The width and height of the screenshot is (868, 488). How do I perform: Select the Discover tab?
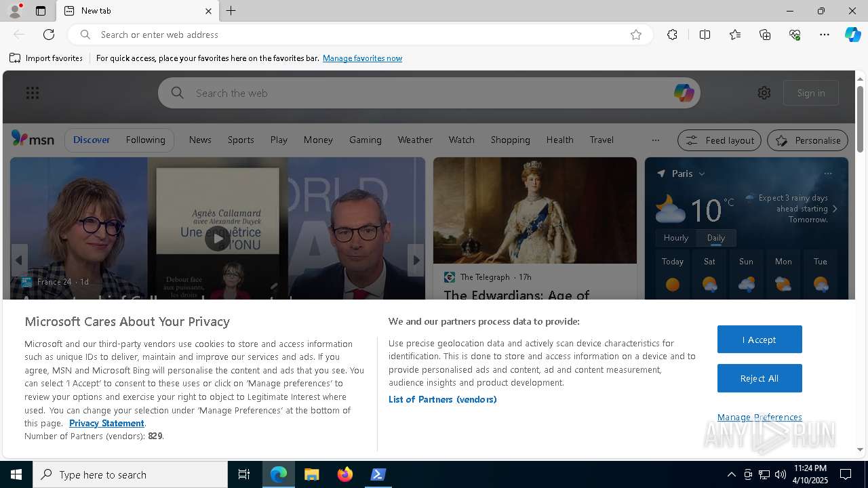pos(92,140)
